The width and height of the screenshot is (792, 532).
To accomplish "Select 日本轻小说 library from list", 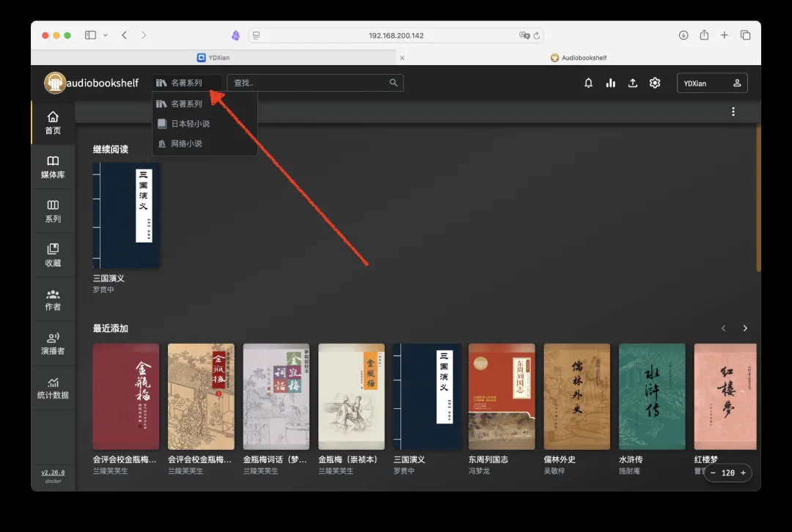I will pyautogui.click(x=190, y=124).
